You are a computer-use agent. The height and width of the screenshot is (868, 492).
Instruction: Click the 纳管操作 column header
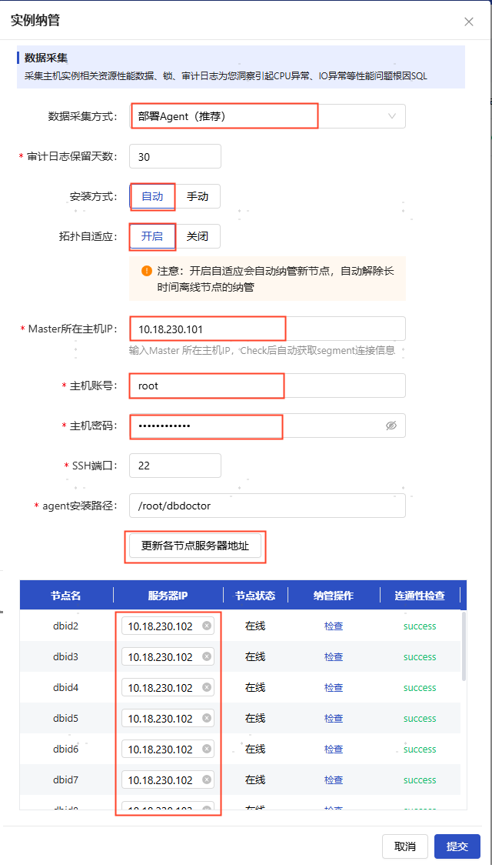coord(334,596)
